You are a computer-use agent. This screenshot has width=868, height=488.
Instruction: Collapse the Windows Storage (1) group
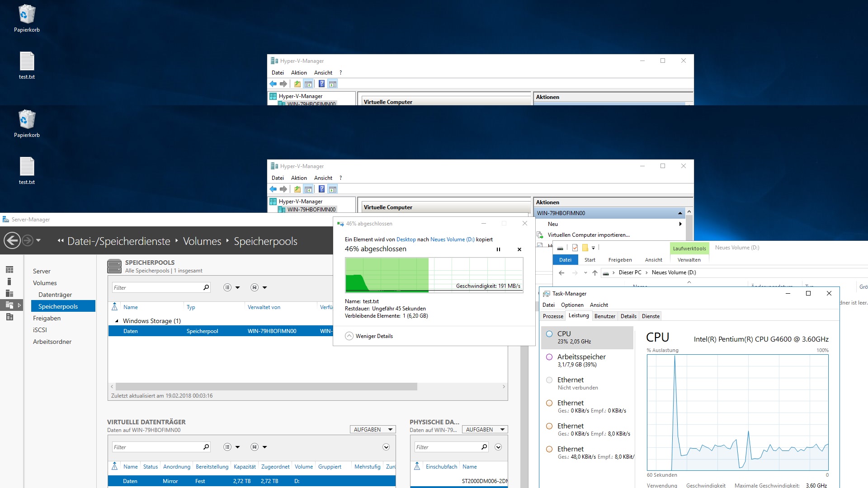pos(117,321)
